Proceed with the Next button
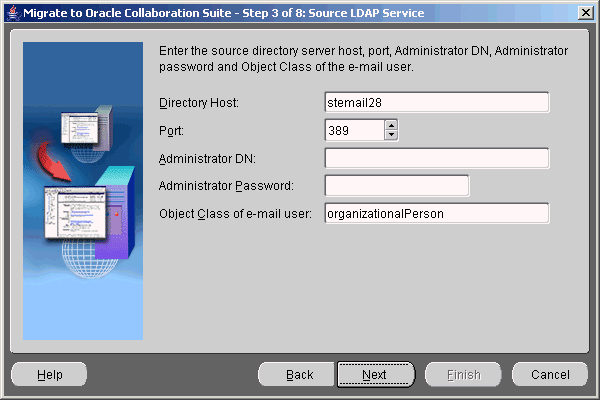The height and width of the screenshot is (400, 600). [x=375, y=374]
